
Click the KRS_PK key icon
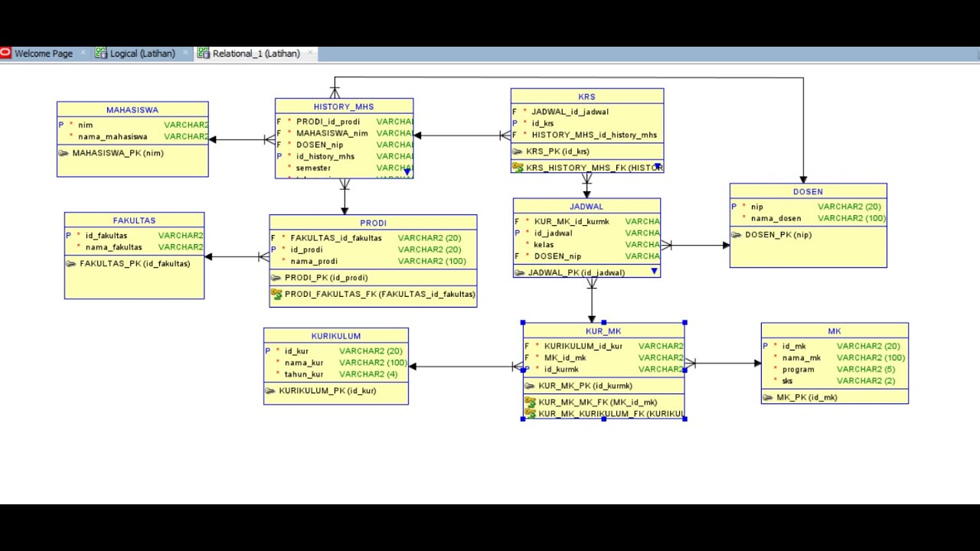[518, 152]
